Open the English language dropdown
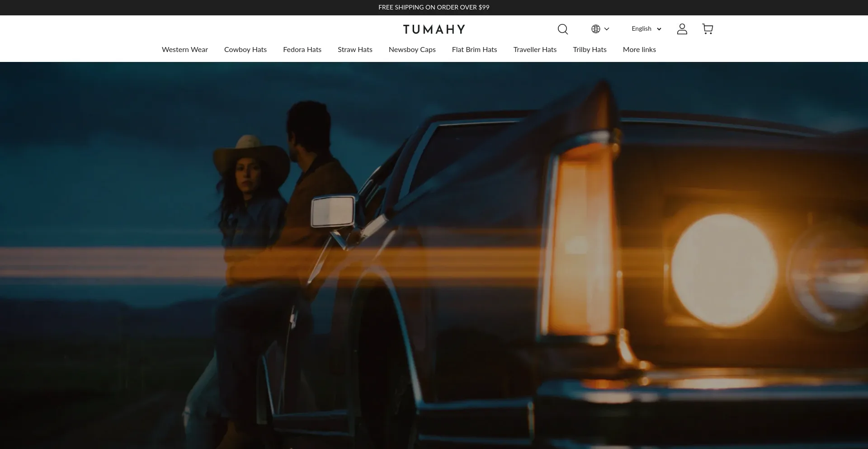The width and height of the screenshot is (868, 449). pyautogui.click(x=646, y=28)
